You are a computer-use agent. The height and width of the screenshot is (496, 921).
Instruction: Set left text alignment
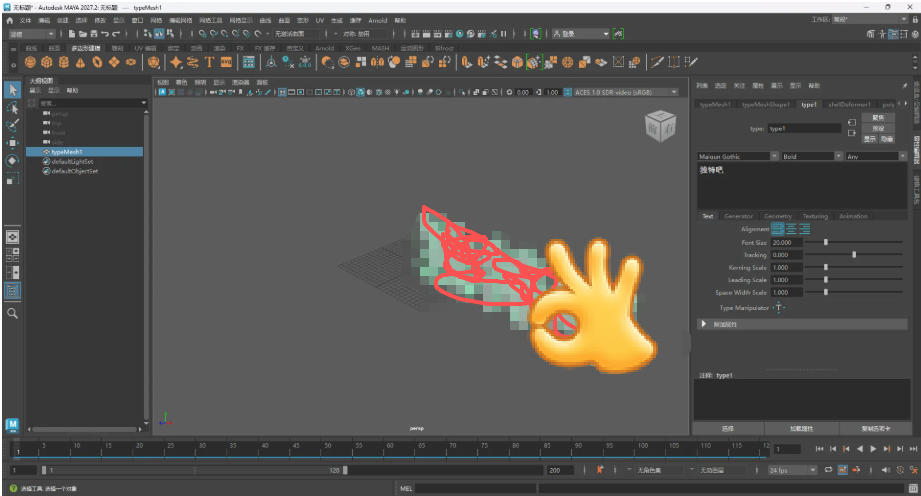[778, 229]
